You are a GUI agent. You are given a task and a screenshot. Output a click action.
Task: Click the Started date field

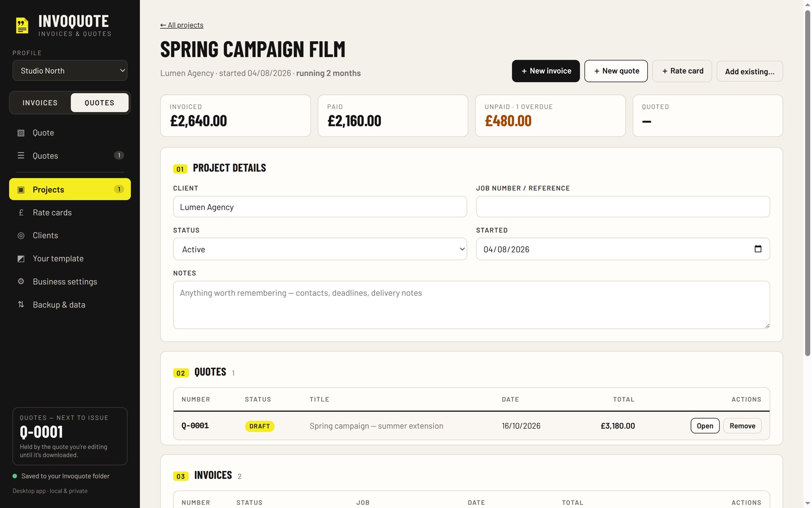pyautogui.click(x=623, y=249)
